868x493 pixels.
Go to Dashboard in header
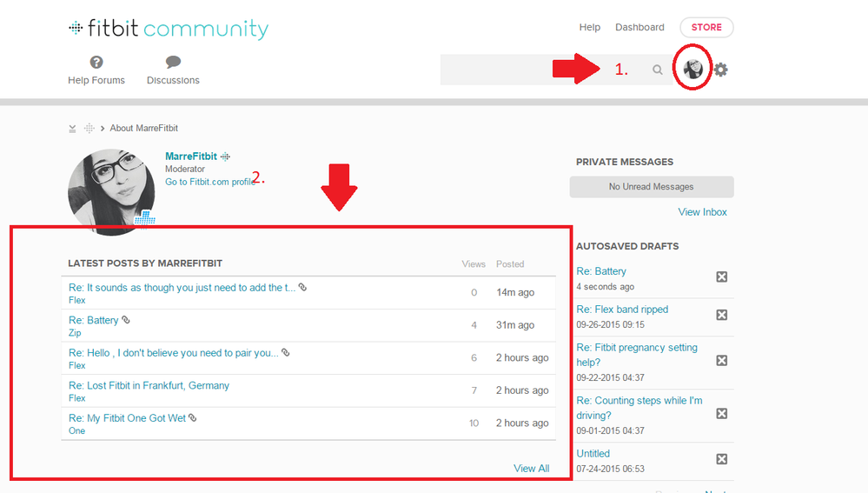coord(639,27)
